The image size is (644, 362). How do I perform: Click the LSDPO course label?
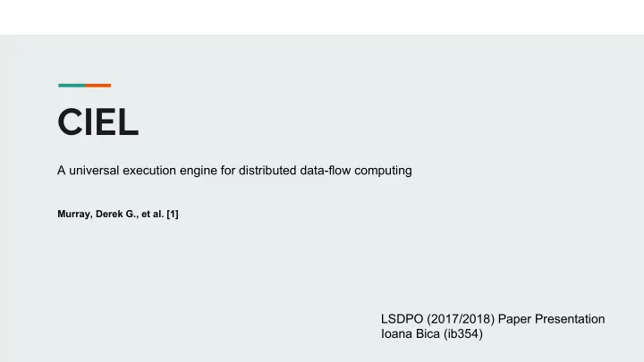402,319
